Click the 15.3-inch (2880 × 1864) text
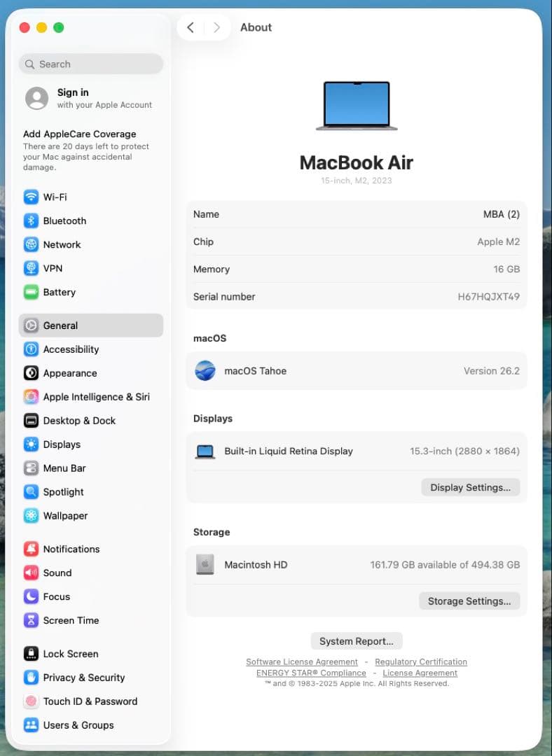Viewport: 552px width, 756px height. coord(464,451)
